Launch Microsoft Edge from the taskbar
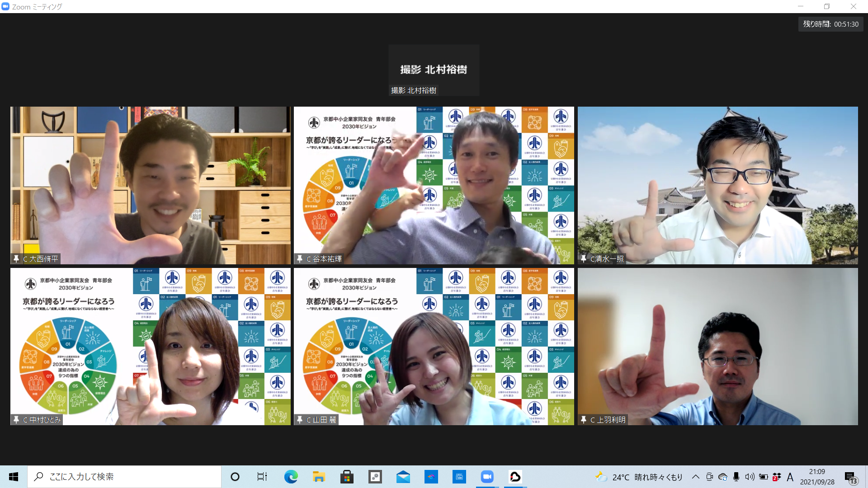Image resolution: width=868 pixels, height=488 pixels. [291, 477]
